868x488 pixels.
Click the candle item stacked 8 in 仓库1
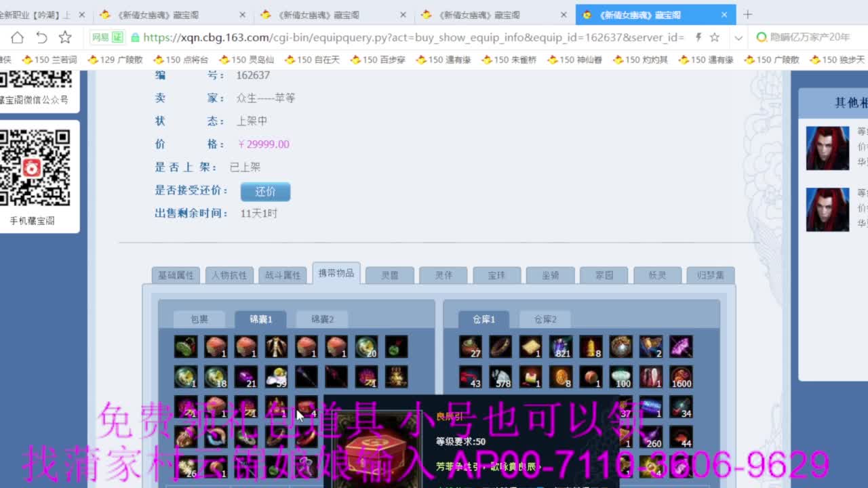pyautogui.click(x=591, y=346)
